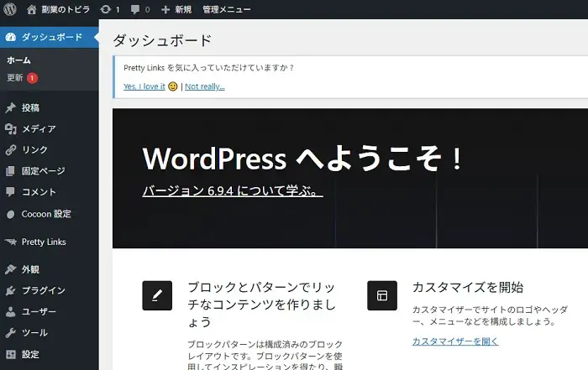This screenshot has height=370, width=588.
Task: Go to ユーザー in the sidebar
Action: 39,311
